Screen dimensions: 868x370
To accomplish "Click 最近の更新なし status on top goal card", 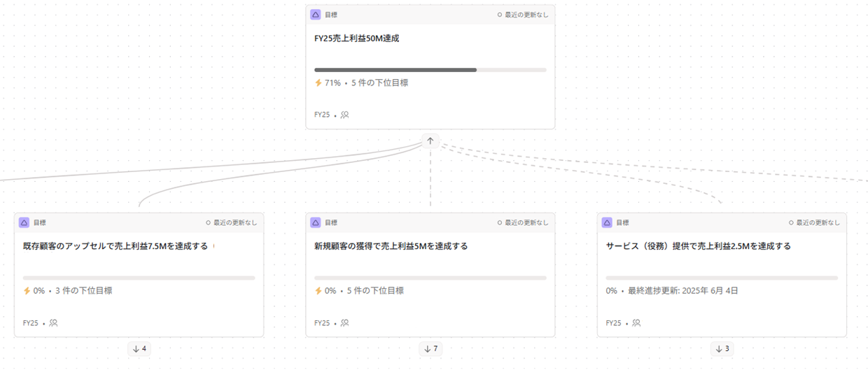I will click(x=523, y=15).
